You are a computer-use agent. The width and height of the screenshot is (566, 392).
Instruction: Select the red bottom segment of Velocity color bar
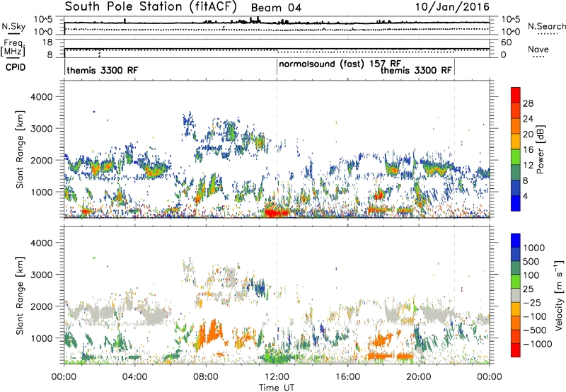click(x=516, y=350)
